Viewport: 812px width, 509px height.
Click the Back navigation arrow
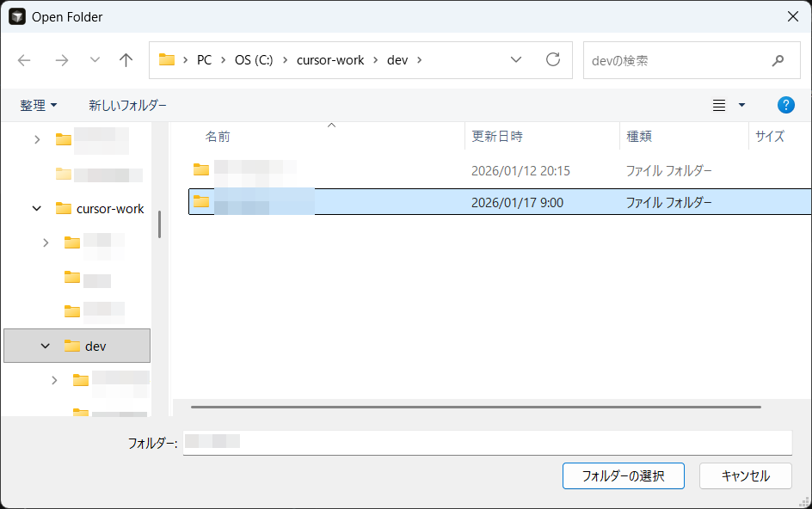pyautogui.click(x=24, y=60)
